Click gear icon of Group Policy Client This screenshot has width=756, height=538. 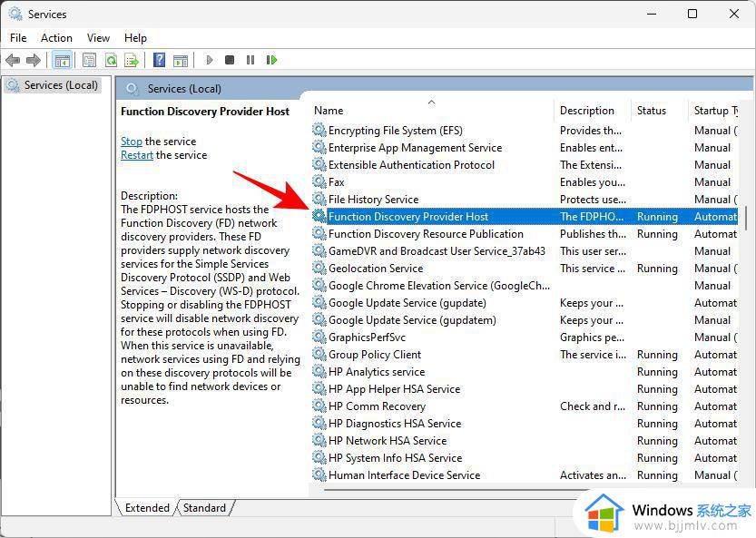coord(319,355)
